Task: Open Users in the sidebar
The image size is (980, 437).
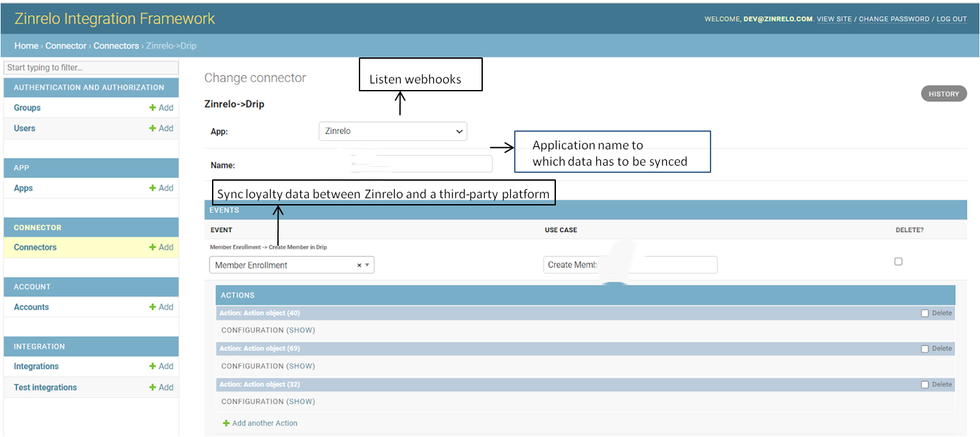Action: [25, 128]
